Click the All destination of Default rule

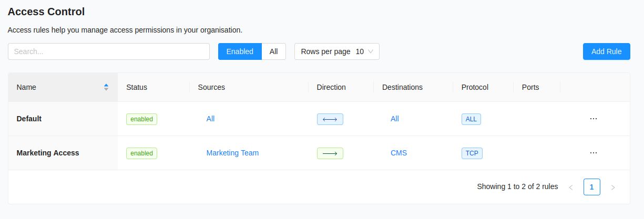click(394, 119)
